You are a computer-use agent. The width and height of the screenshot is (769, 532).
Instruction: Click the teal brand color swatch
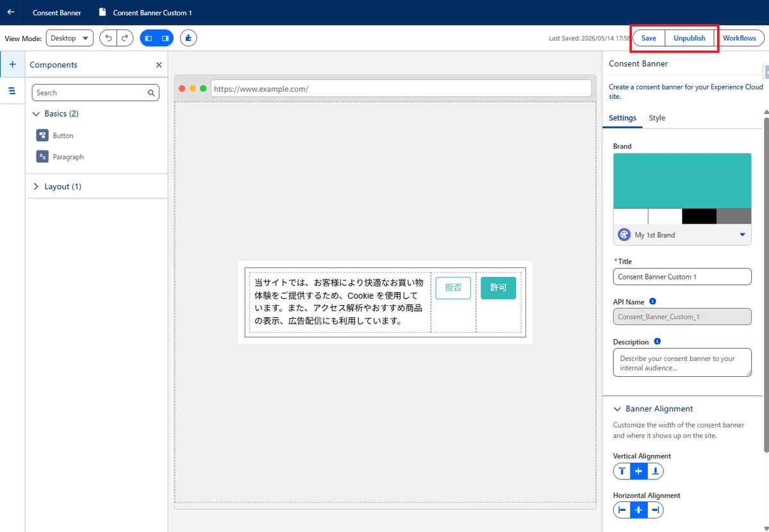click(682, 181)
